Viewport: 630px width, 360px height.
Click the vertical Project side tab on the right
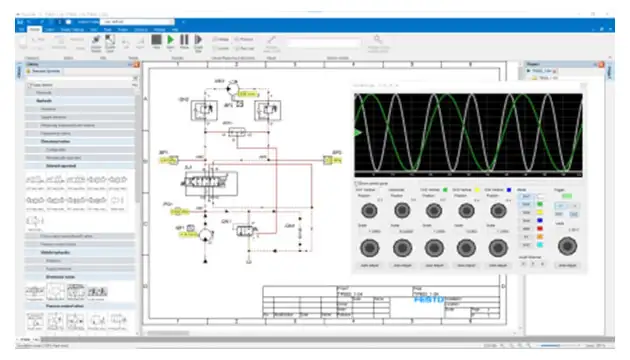(610, 72)
